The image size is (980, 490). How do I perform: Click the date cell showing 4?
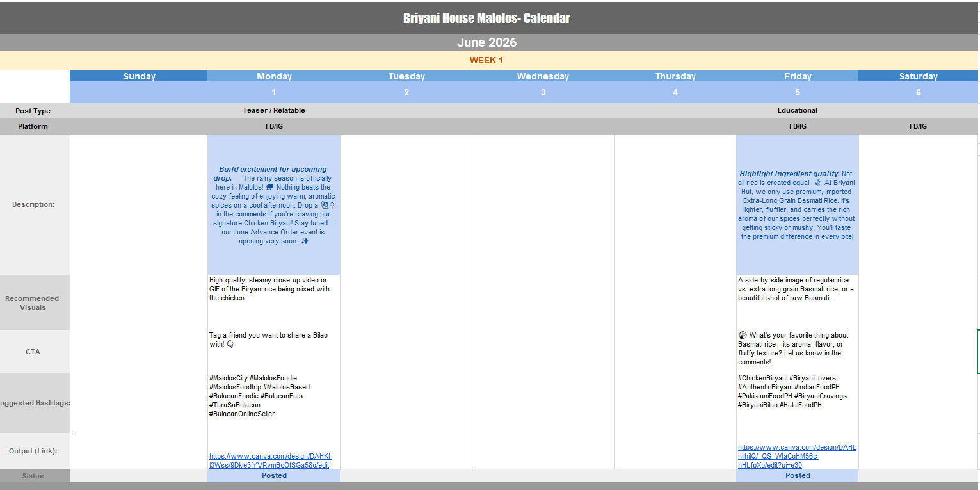click(x=675, y=92)
